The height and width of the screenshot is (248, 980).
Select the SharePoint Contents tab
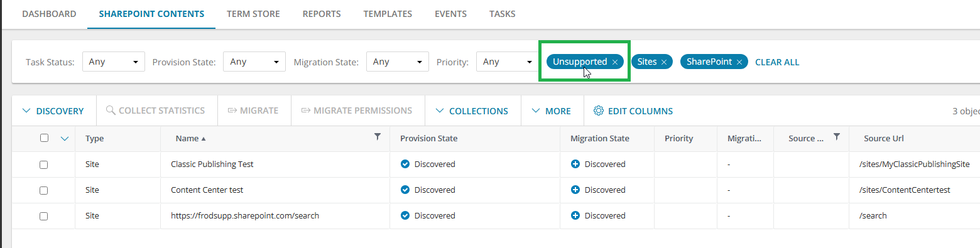click(151, 14)
